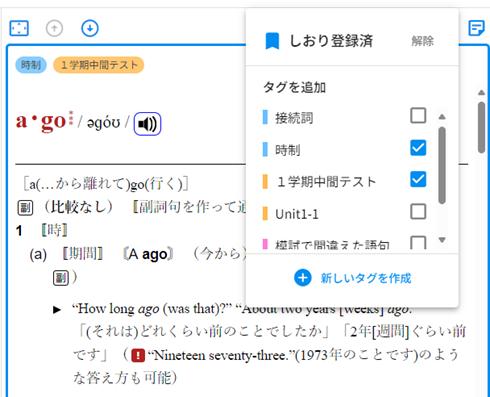
Task: Uncheck the 時制 tag checkbox
Action: pyautogui.click(x=418, y=148)
